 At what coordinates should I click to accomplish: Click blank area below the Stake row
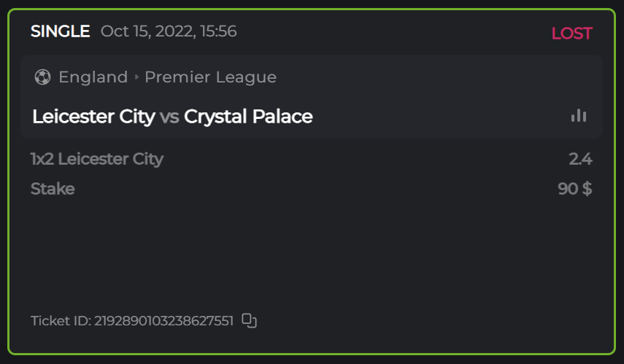307,248
